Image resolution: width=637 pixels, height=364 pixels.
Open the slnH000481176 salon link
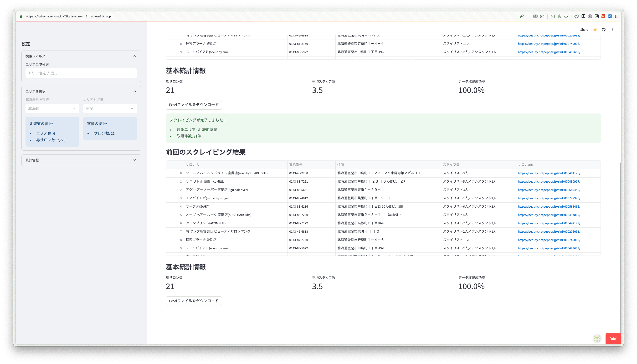(549, 173)
